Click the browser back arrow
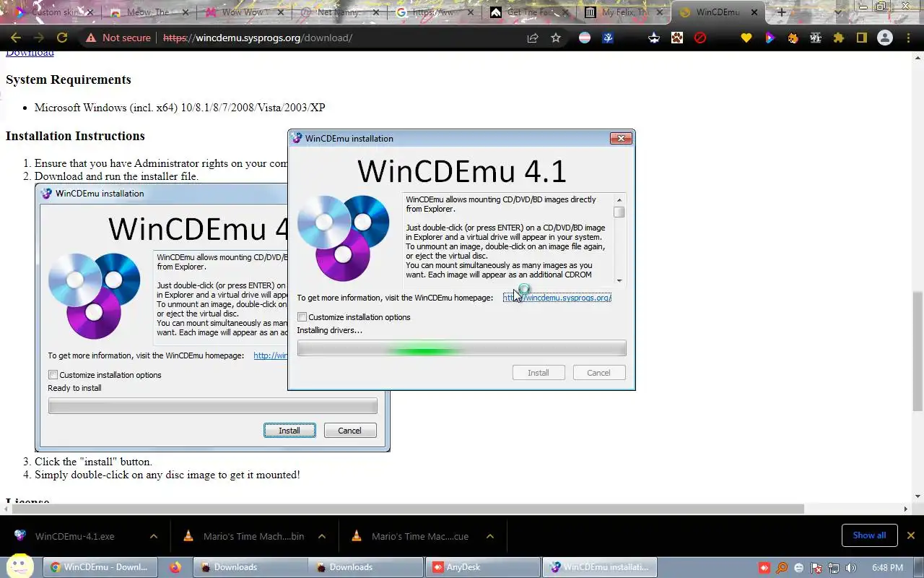Screen dimensions: 924x578 click(x=16, y=38)
